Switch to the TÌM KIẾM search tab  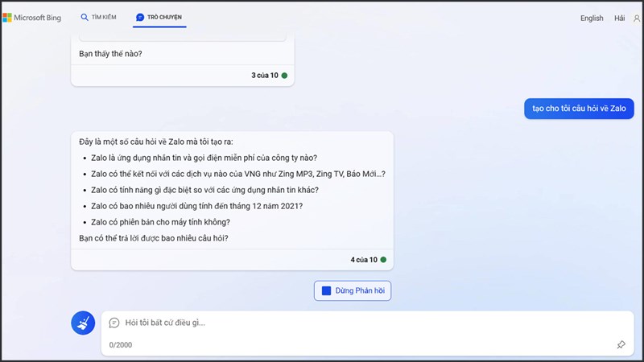98,17
